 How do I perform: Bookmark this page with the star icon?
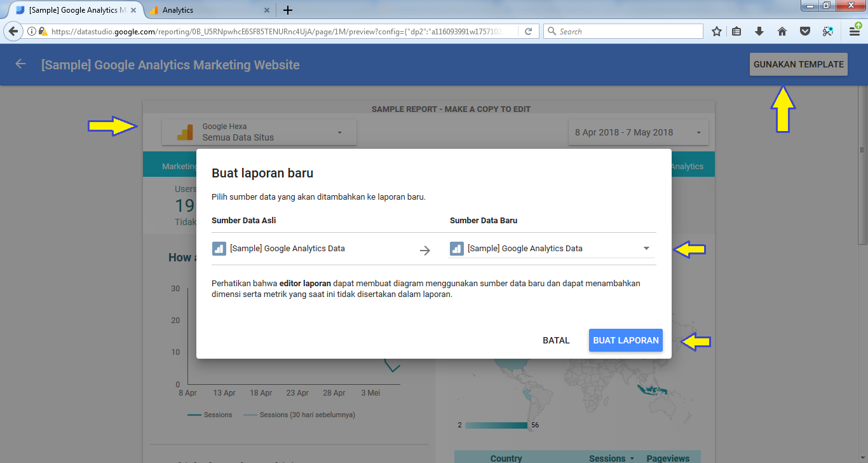click(717, 31)
